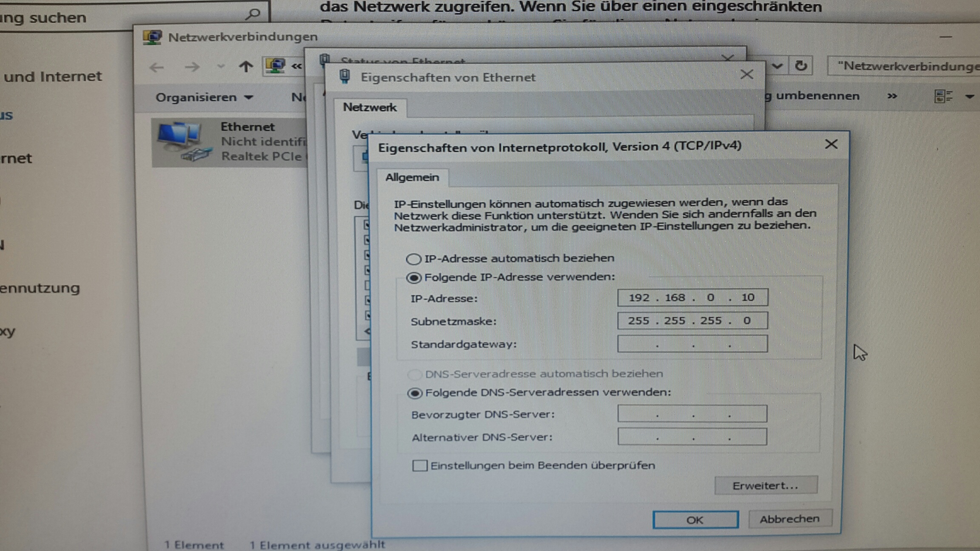Select Folgende IP-Adresse verwenden radio
980x551 pixels.
(x=413, y=278)
